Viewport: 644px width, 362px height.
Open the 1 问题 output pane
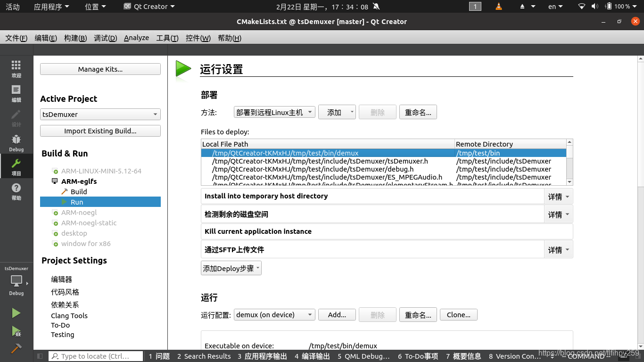159,356
